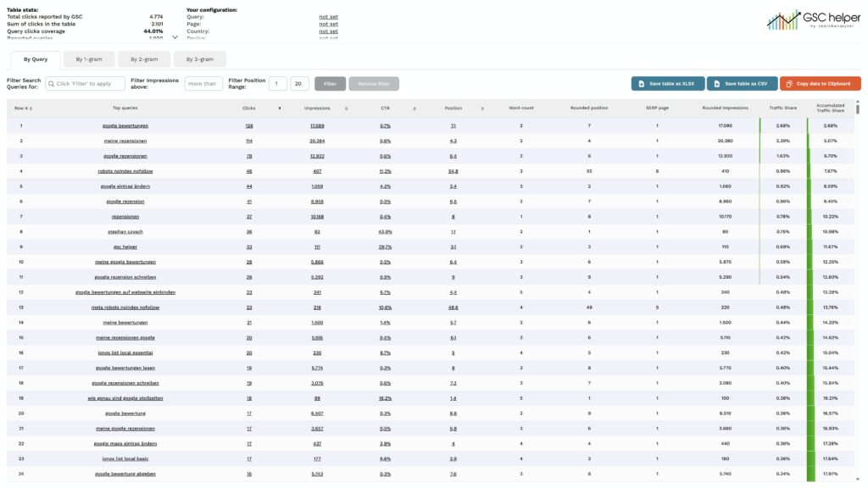Sort by Impressions arrows
Viewport: 868px width, 488px height.
[347, 108]
